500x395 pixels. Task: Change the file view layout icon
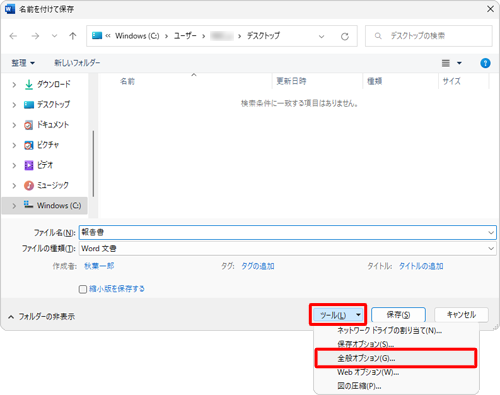click(446, 63)
